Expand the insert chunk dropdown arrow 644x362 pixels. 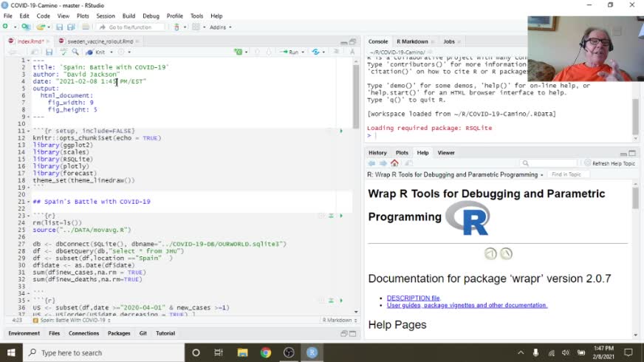click(x=246, y=52)
